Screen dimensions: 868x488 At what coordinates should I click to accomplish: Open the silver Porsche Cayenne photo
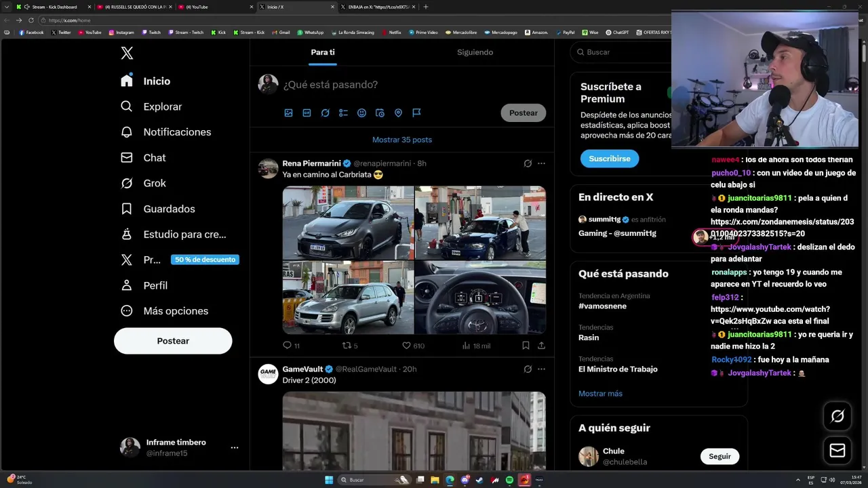click(348, 298)
